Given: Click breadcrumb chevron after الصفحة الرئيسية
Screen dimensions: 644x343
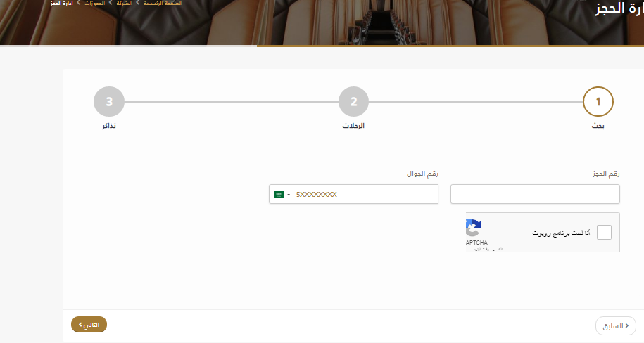Looking at the screenshot, I should (138, 3).
